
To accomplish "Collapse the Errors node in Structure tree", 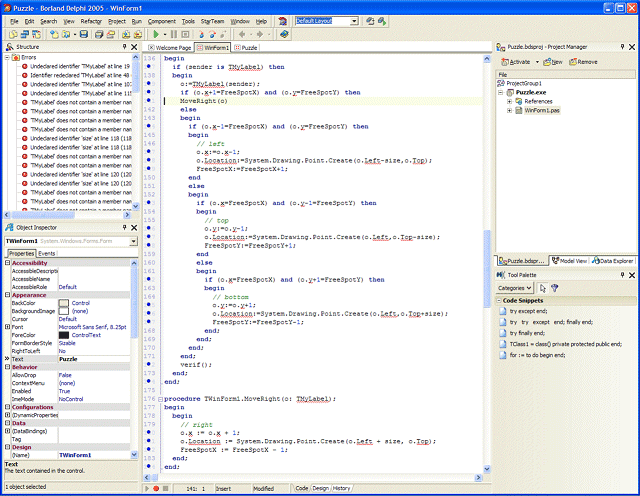I will pyautogui.click(x=7, y=58).
